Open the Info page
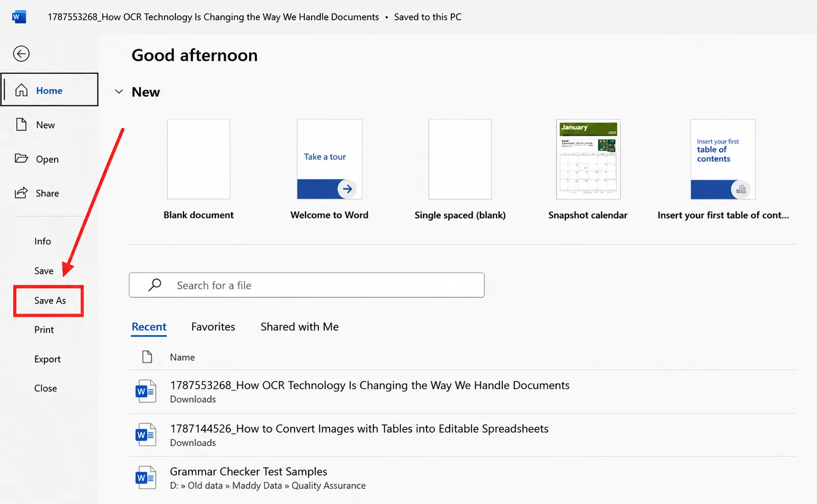This screenshot has height=504, width=817. [x=42, y=241]
